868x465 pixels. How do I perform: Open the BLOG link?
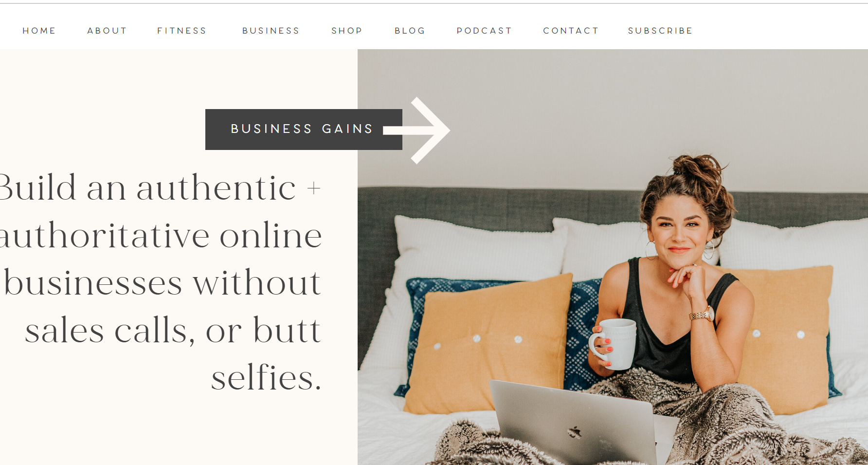click(410, 31)
